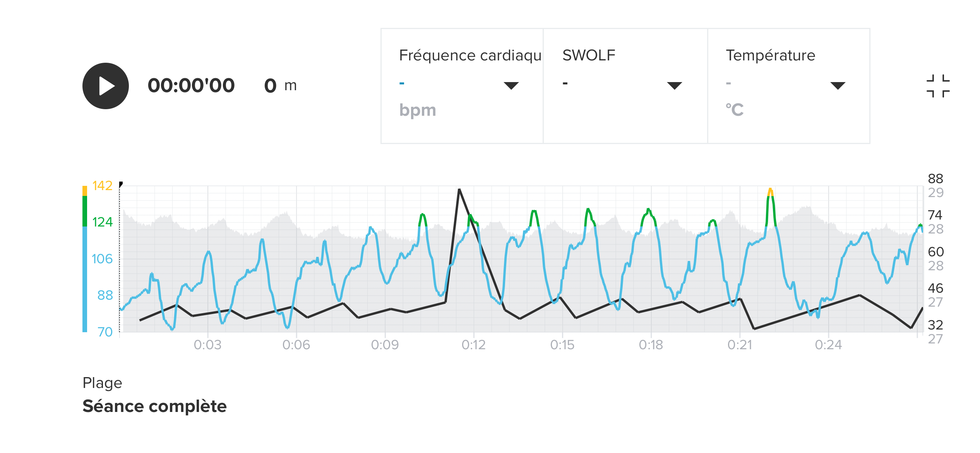Viewport: 980px width, 453px height.
Task: Select the blue heart rate zone bar
Action: pos(85,279)
